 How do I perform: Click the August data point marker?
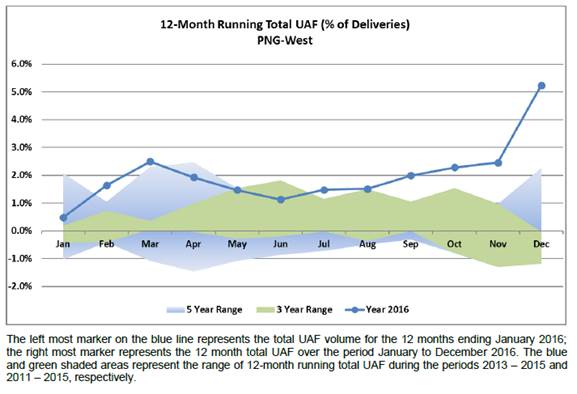click(x=368, y=189)
